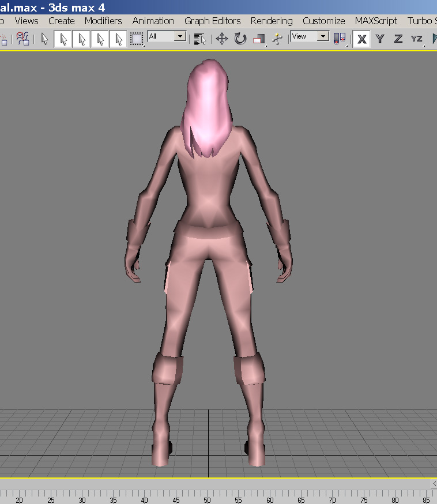The width and height of the screenshot is (437, 504).
Task: Open Select by Name list icon
Action: coord(200,39)
